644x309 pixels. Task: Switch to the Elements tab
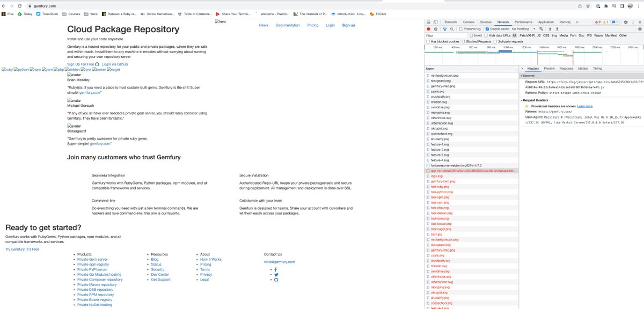tap(451, 22)
